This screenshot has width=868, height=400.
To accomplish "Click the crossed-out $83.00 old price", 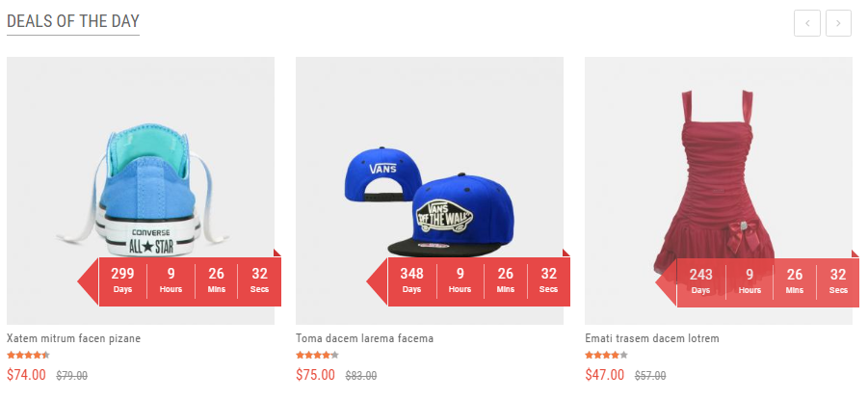I will (361, 376).
